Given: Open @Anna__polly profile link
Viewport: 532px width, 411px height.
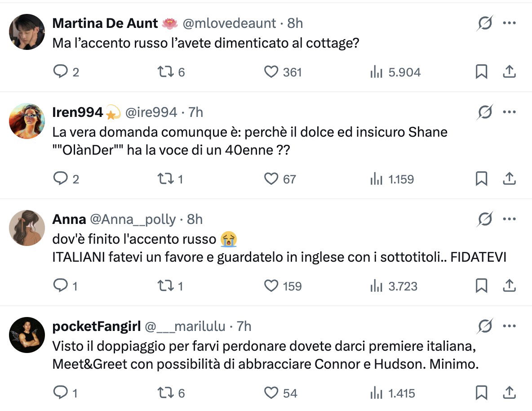Looking at the screenshot, I should (x=133, y=219).
